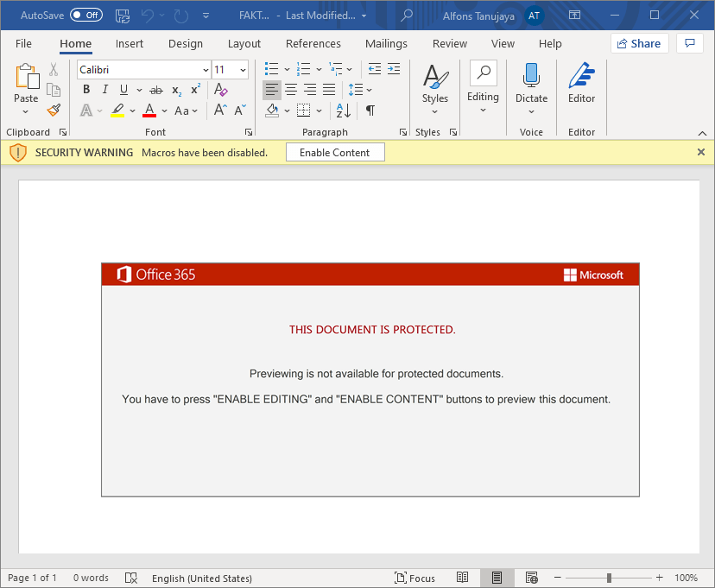The height and width of the screenshot is (588, 715).
Task: Expand the Paste options arrow
Action: (26, 112)
